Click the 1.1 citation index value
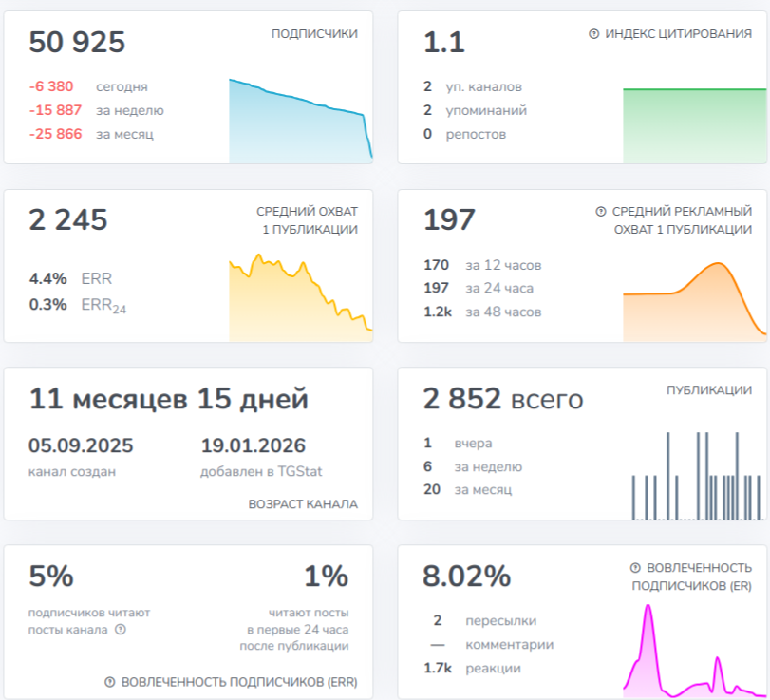Image resolution: width=770 pixels, height=700 pixels. coord(444,42)
